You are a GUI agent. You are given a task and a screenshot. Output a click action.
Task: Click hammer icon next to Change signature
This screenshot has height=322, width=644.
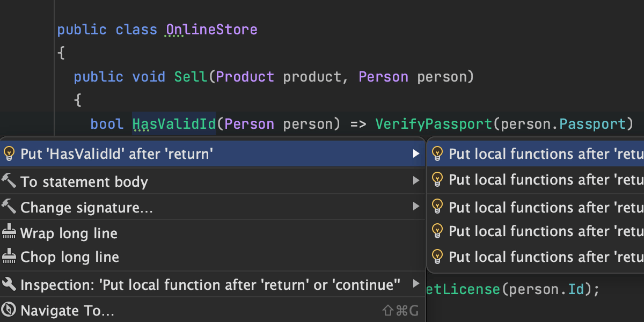coord(9,206)
